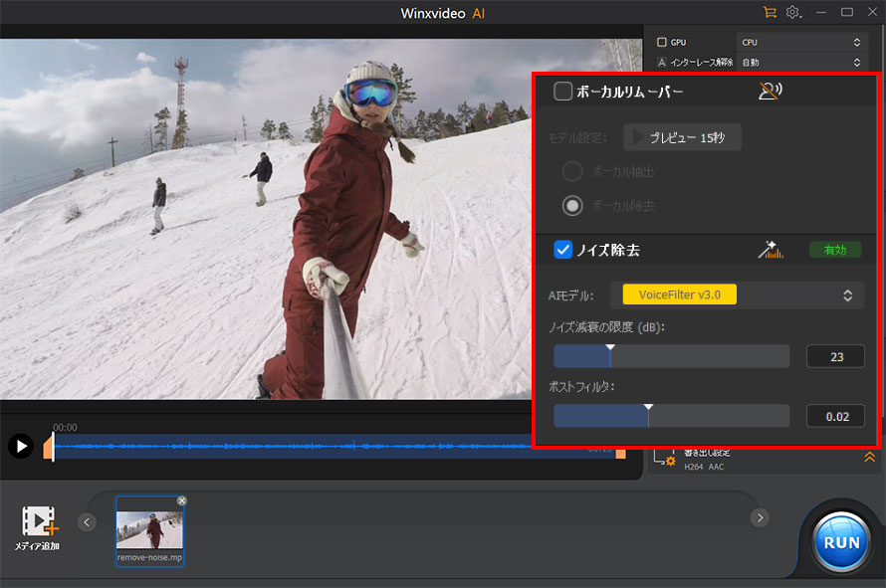Screen dimensions: 886x588
Task: Click the vocal remover muted-voice icon
Action: 770,92
